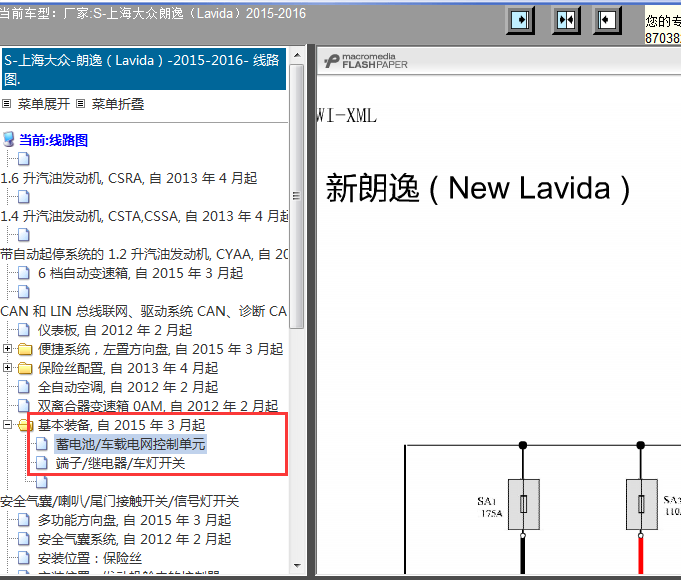Expand the 保险丝配置 tree node
This screenshot has height=580, width=681.
pyautogui.click(x=7, y=368)
